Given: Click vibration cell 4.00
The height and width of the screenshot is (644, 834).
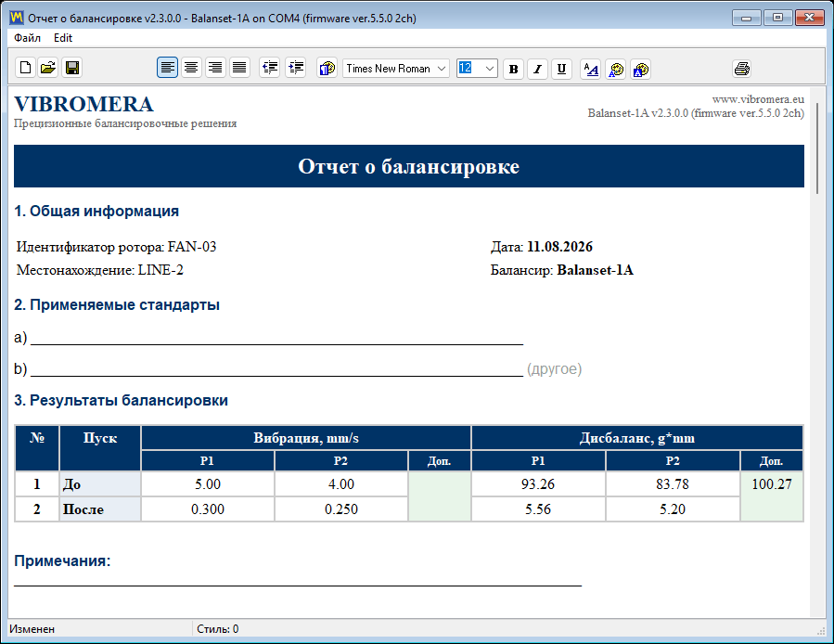Looking at the screenshot, I should click(x=341, y=484).
